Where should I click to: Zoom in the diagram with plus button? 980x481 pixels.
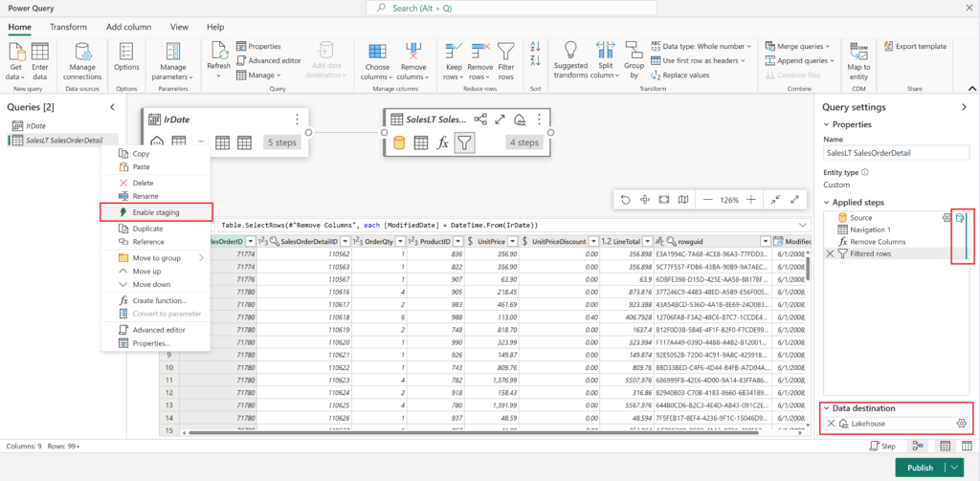coord(752,200)
